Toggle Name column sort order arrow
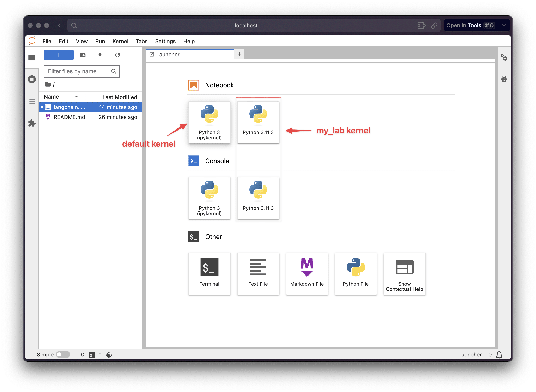Screen dimensions: 536x392 (x=76, y=97)
